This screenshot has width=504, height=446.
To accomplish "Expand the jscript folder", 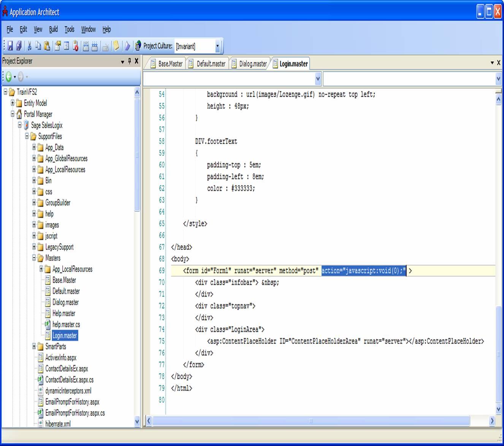I will pyautogui.click(x=34, y=235).
